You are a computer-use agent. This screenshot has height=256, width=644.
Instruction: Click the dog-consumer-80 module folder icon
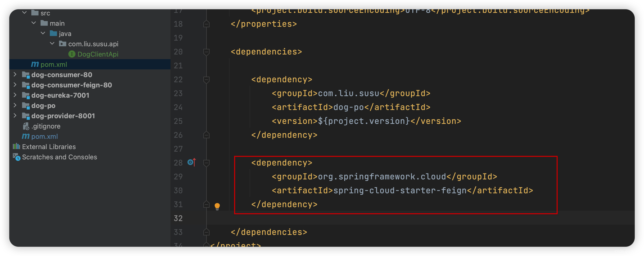(x=26, y=75)
